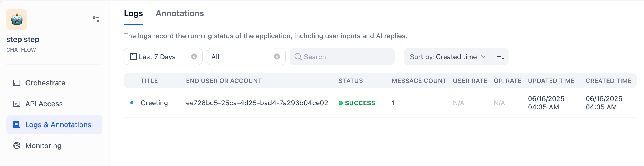
Task: Click the calendar icon in date filter
Action: [x=134, y=56]
